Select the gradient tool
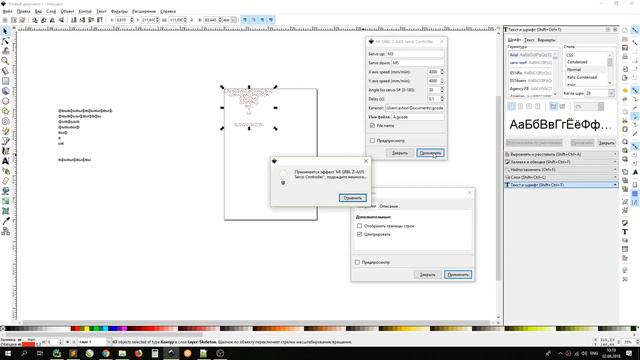640x360 pixels. (5, 201)
